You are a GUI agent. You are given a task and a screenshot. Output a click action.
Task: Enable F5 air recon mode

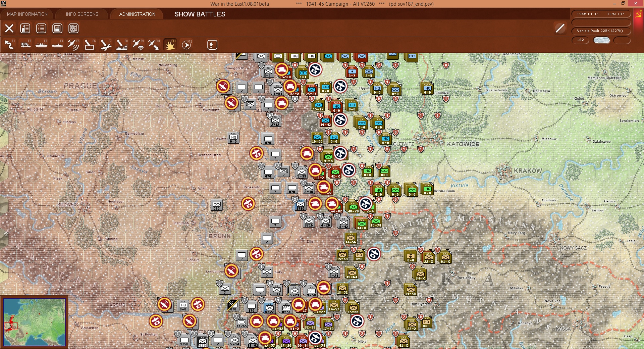(x=73, y=45)
